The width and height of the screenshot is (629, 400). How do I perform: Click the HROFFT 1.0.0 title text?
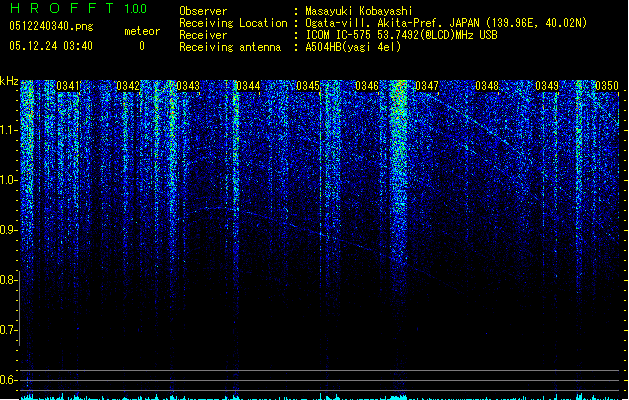[x=79, y=8]
